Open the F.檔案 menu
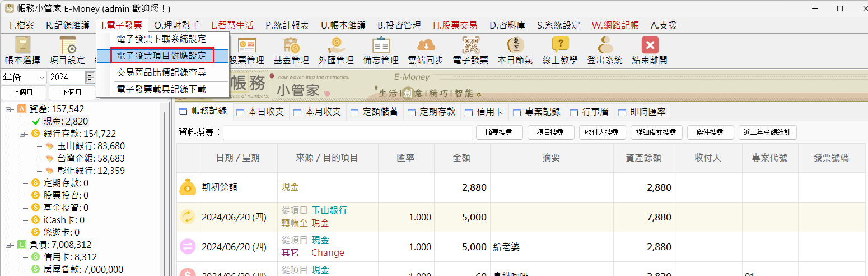This screenshot has width=868, height=276. point(22,25)
